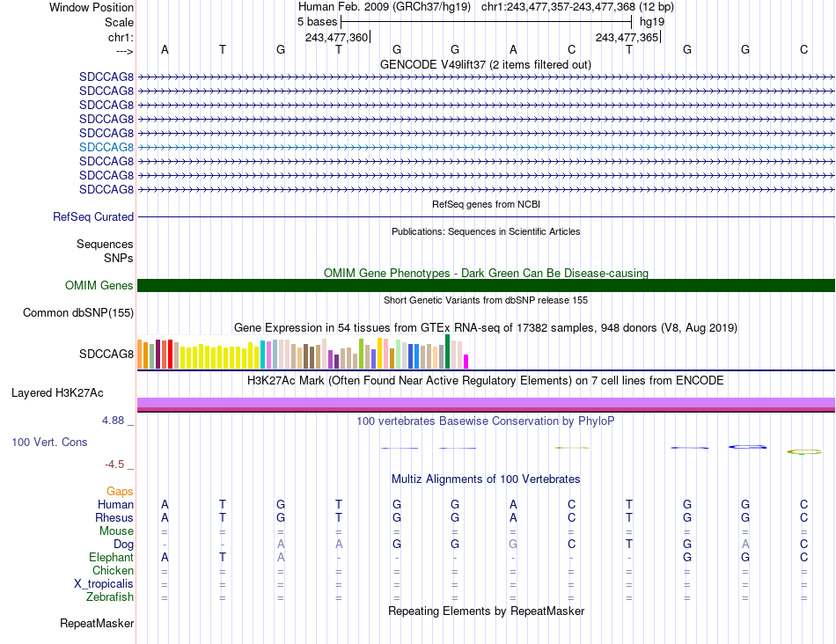Select the Rhesus alignment row label

[114, 517]
